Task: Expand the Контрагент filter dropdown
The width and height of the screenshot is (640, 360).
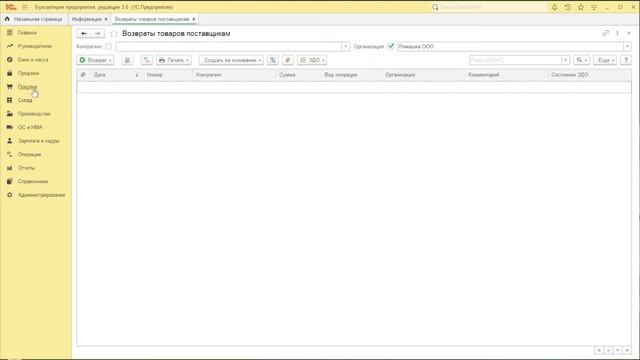Action: [346, 47]
